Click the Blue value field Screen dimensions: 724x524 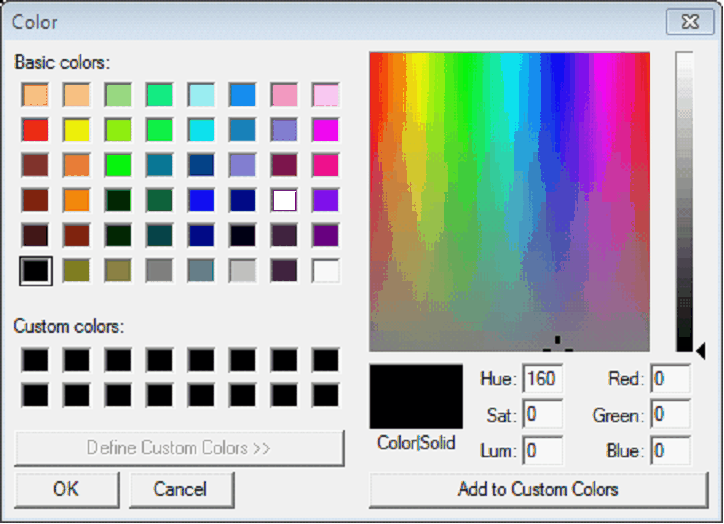click(670, 450)
